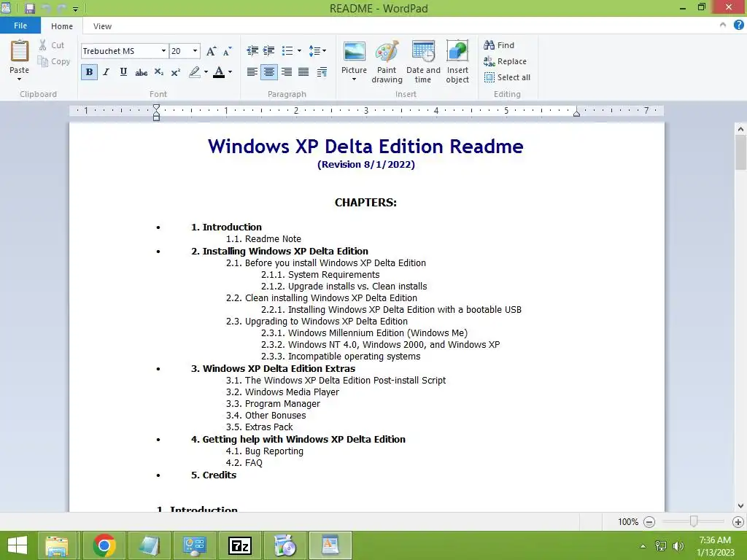The image size is (747, 560).
Task: Shrink font size with A-down icon
Action: 228,51
